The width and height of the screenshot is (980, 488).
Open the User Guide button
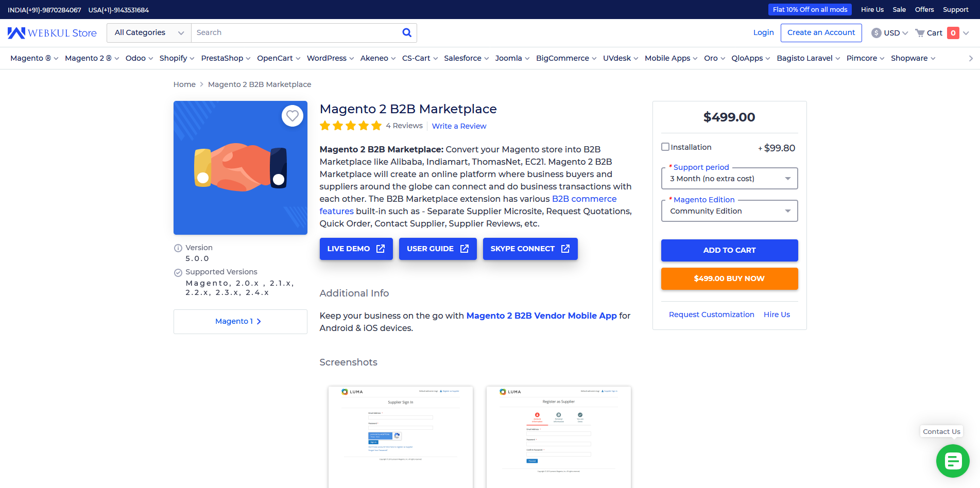[x=438, y=249]
